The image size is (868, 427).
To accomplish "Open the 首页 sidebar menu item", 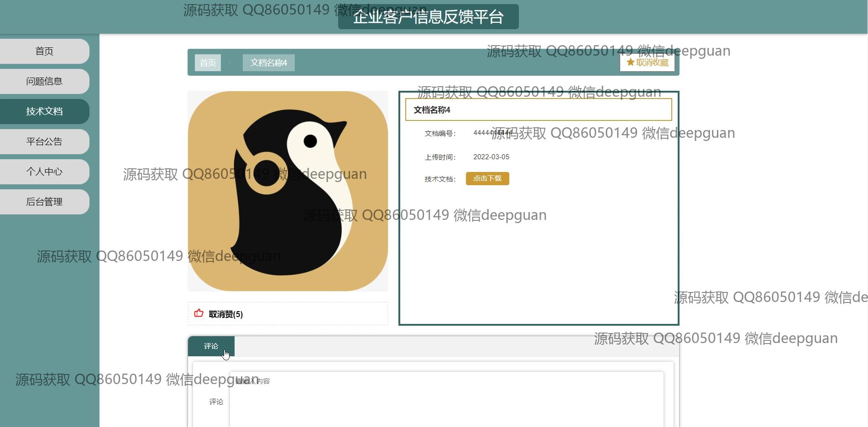I will click(44, 51).
